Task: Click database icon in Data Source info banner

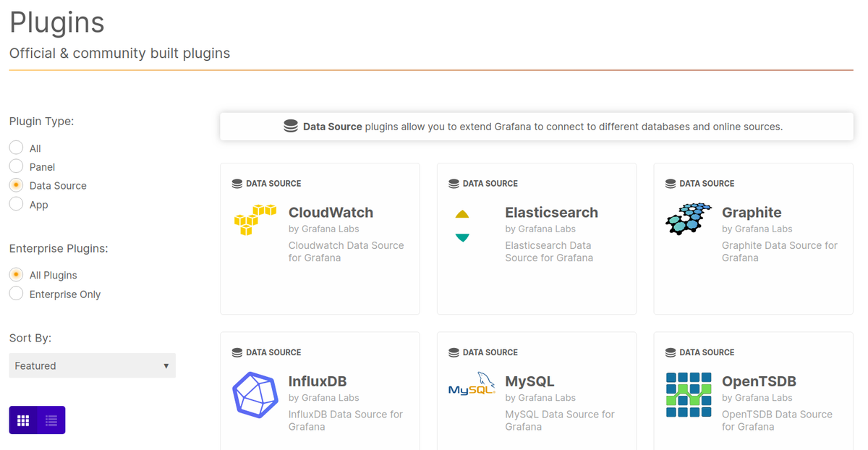Action: [291, 127]
